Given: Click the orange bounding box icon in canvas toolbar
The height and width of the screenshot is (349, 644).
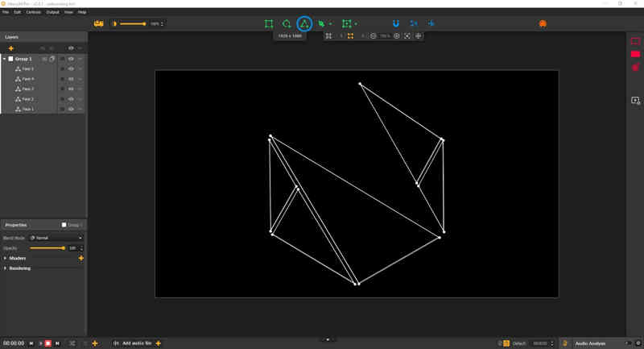Looking at the screenshot, I should 350,36.
